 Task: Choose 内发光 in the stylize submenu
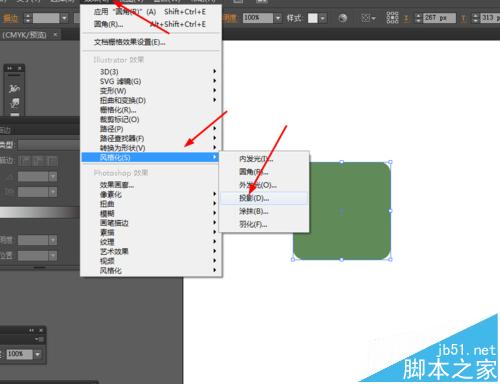[264, 159]
